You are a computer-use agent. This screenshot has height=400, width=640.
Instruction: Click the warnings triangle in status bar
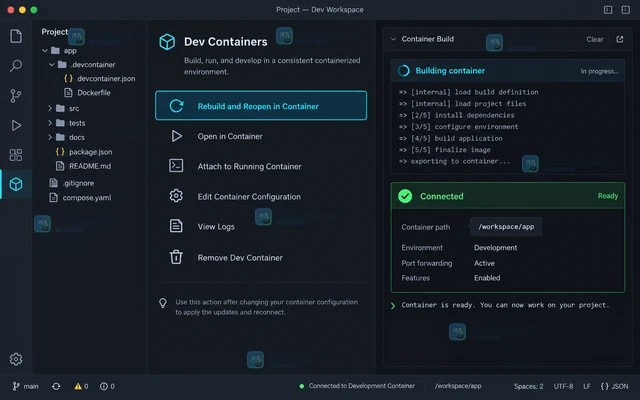point(78,386)
